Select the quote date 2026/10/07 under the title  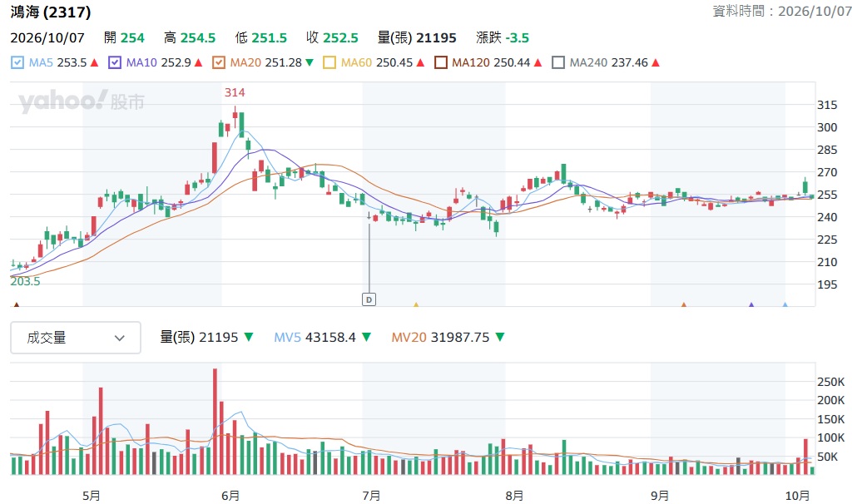[47, 38]
